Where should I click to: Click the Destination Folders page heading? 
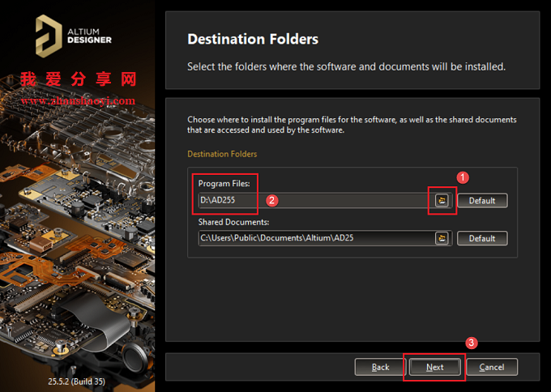click(x=253, y=39)
